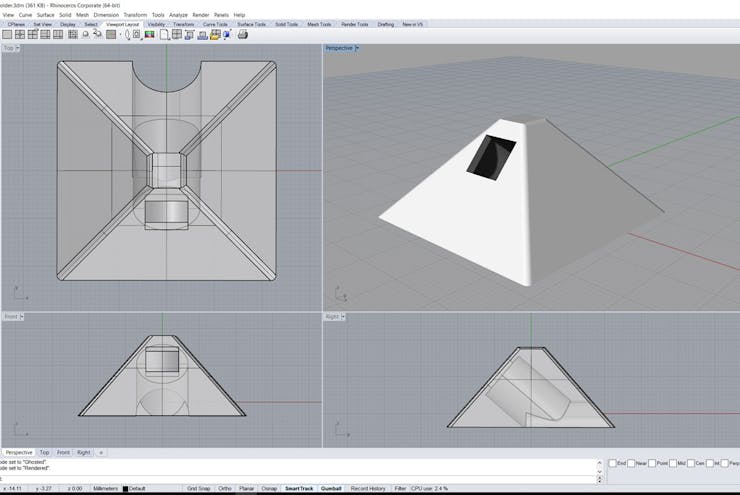Switch to the Curve Tools toolbar tab
Image resolution: width=740 pixels, height=495 pixels.
214,24
